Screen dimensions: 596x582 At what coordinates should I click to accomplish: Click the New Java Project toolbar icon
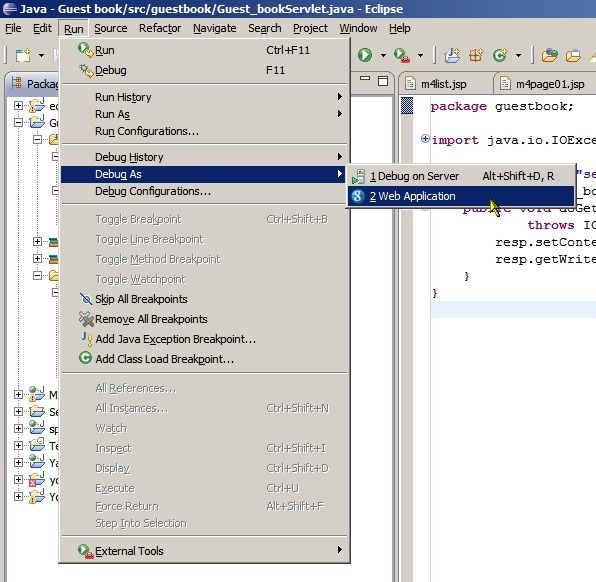(452, 56)
